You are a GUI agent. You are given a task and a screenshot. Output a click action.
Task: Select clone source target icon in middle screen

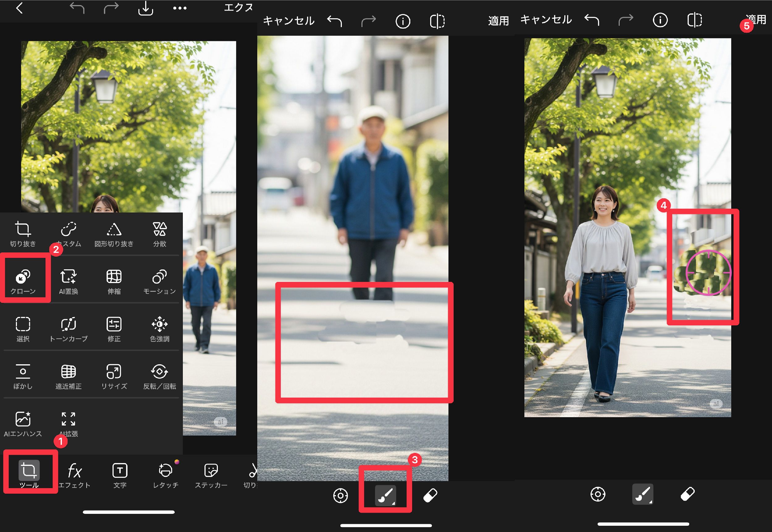point(341,496)
